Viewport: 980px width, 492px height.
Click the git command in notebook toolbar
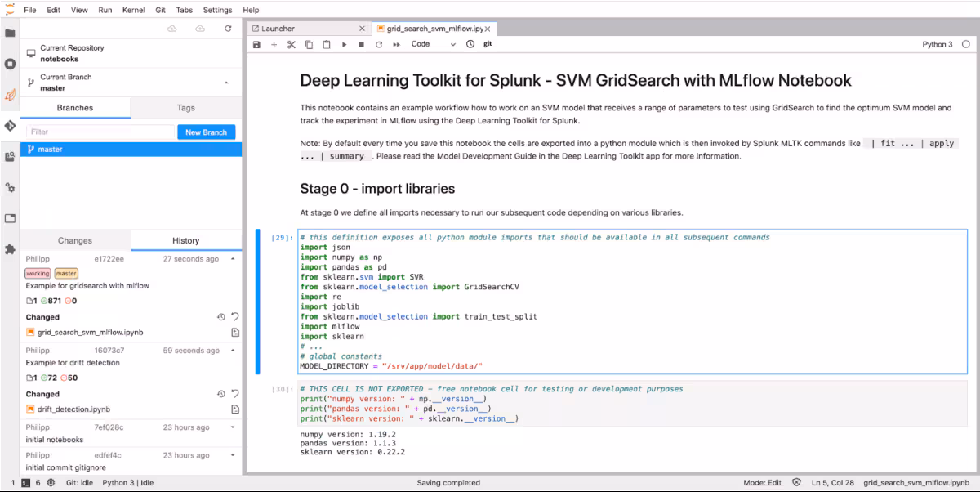coord(487,44)
